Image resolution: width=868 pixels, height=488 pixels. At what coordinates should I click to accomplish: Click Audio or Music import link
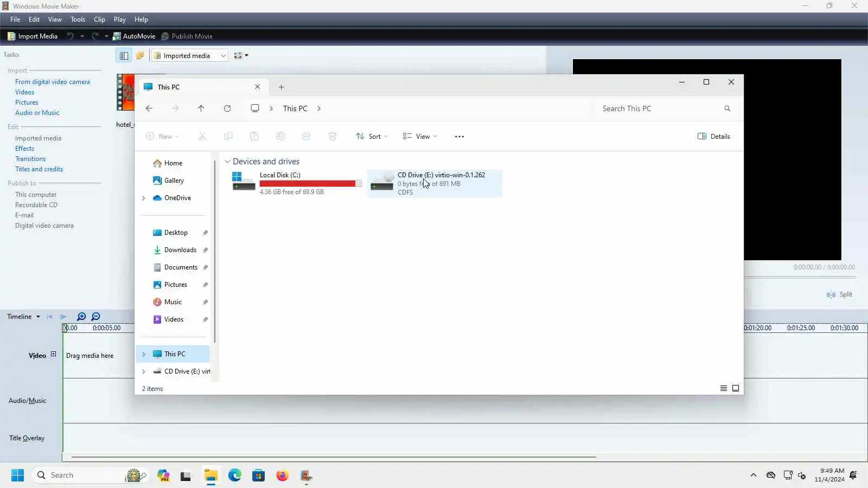[x=37, y=113]
